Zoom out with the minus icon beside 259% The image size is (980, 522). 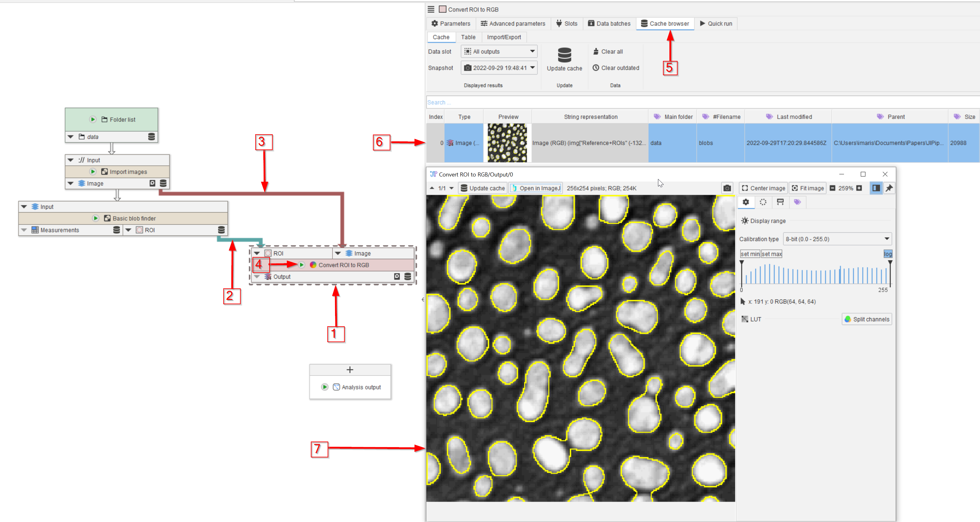833,188
